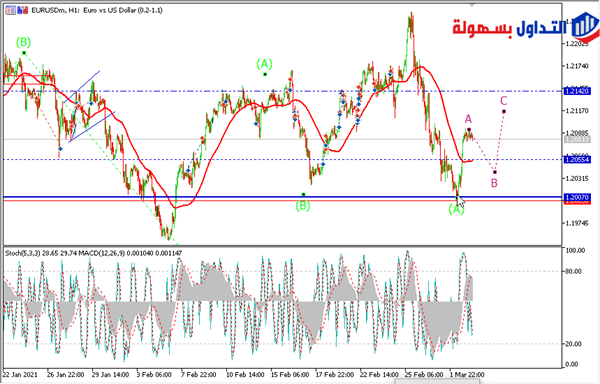
Task: Click the Stoch(5,3,3) MACD indicator label
Action: click(94, 253)
